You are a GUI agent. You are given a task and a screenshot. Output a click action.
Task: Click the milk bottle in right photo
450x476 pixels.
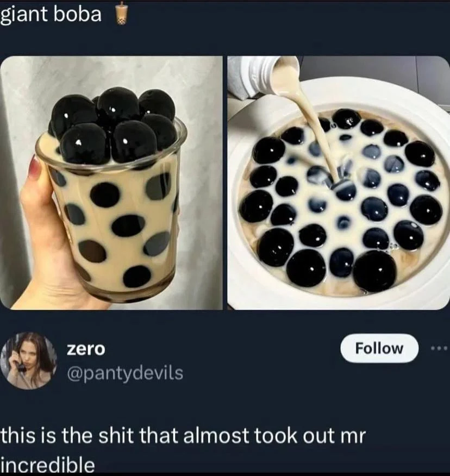coord(262,76)
